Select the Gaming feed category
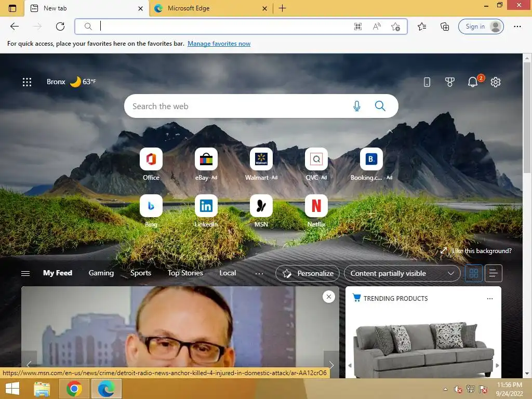Screen dimensions: 532x399 tap(101, 273)
